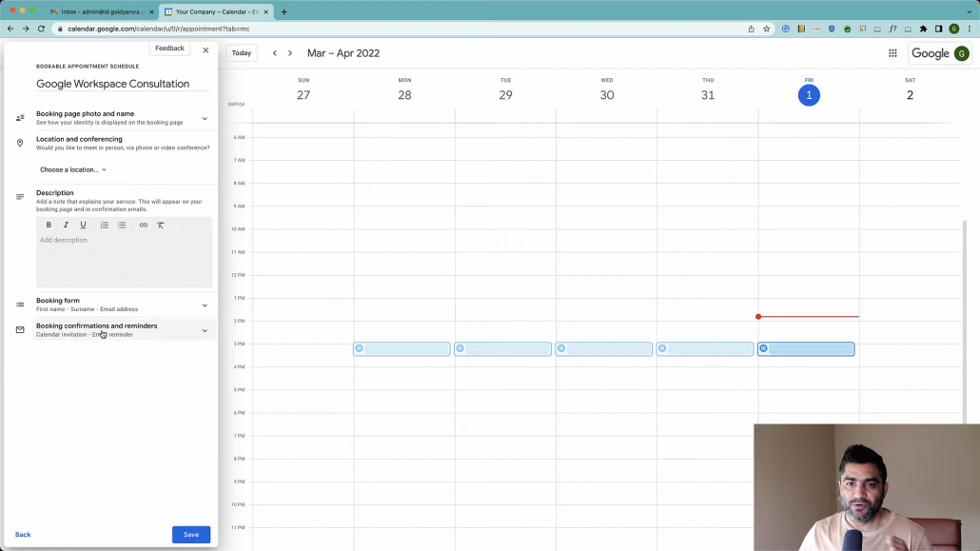Go to next week arrow
The width and height of the screenshot is (980, 551).
[x=290, y=53]
